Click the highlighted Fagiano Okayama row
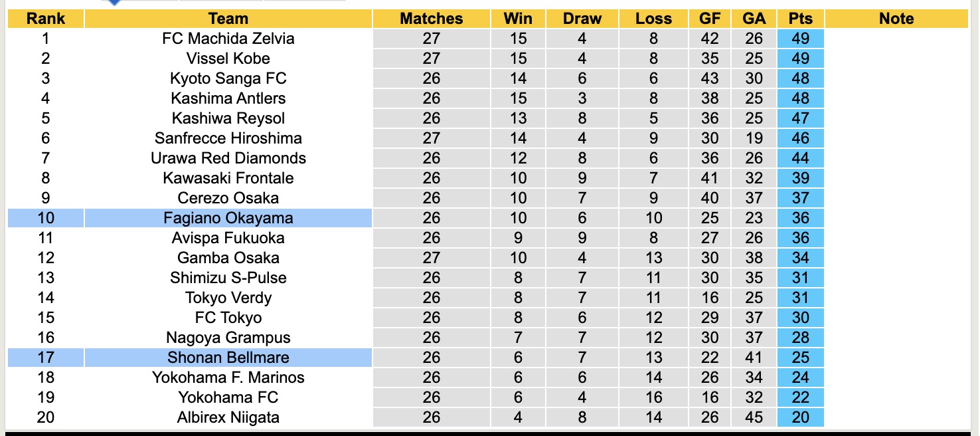This screenshot has height=436, width=980. tap(228, 218)
